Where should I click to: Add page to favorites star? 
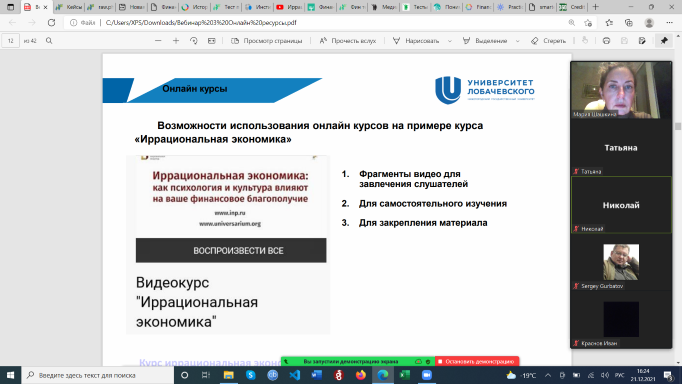[588, 23]
